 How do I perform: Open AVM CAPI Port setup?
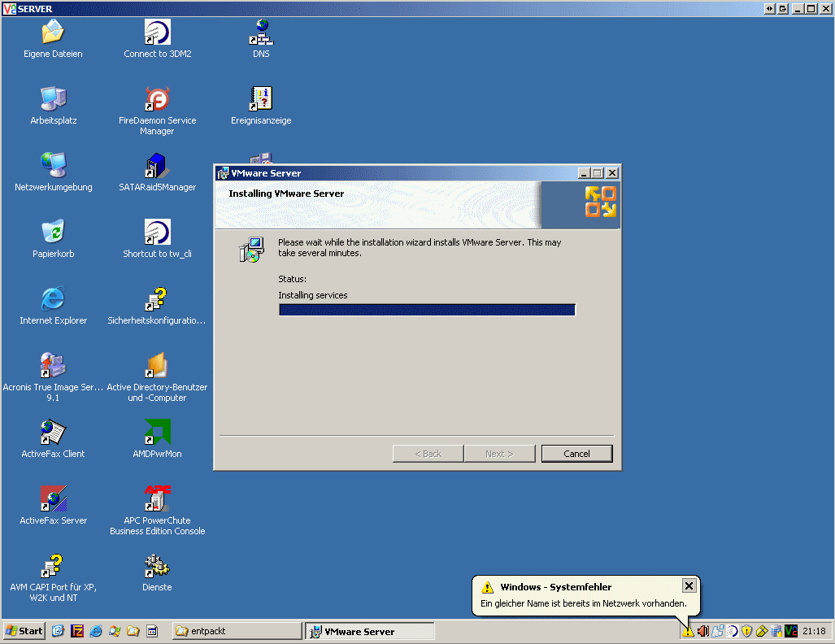53,564
